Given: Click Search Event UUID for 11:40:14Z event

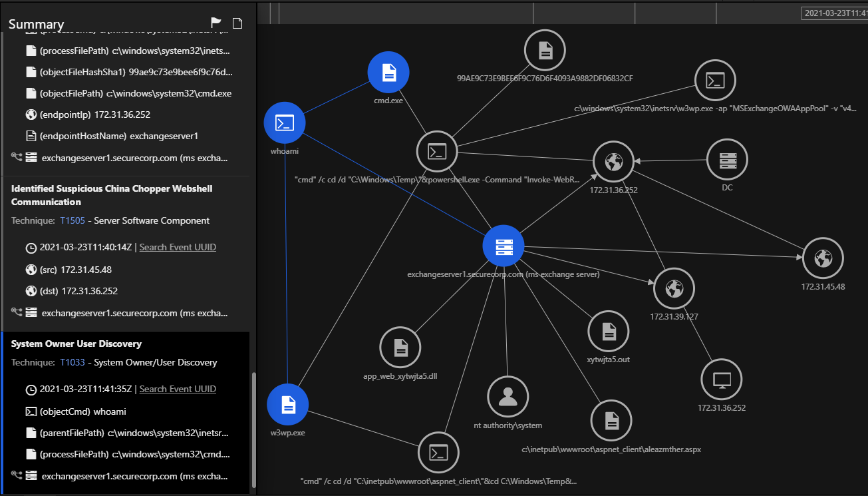Looking at the screenshot, I should click(x=178, y=247).
